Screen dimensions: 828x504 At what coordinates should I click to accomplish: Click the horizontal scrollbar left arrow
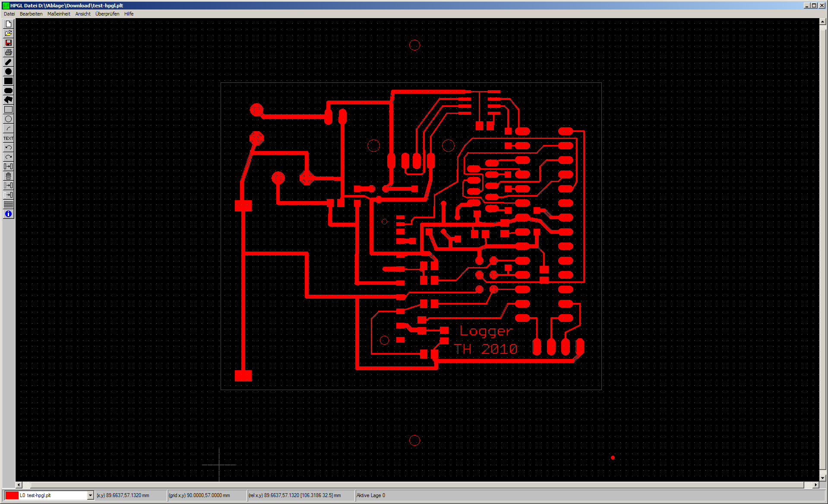pos(19,485)
